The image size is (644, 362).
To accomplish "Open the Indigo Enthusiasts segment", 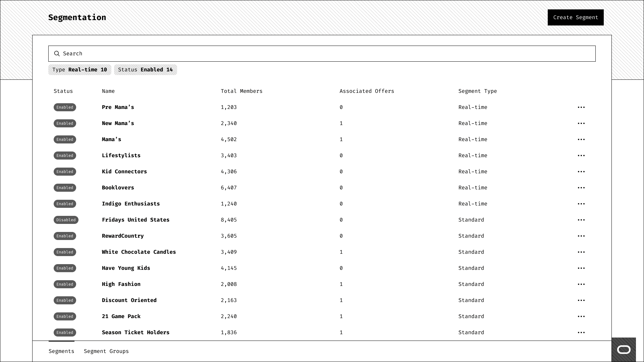I will pos(131,204).
